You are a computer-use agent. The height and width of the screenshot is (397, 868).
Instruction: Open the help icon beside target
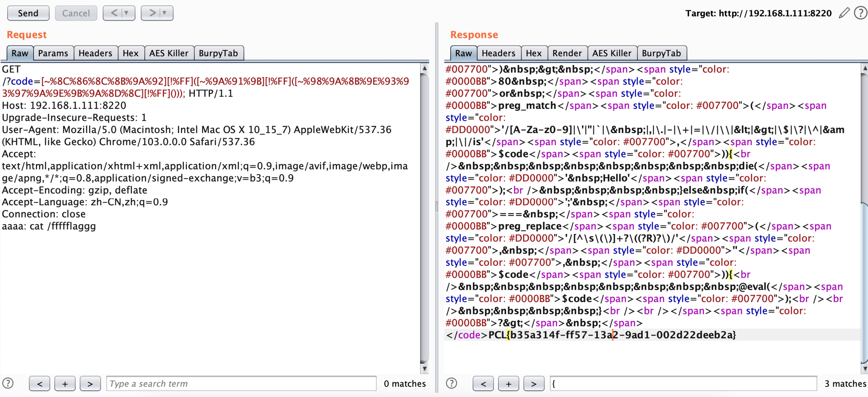[860, 13]
